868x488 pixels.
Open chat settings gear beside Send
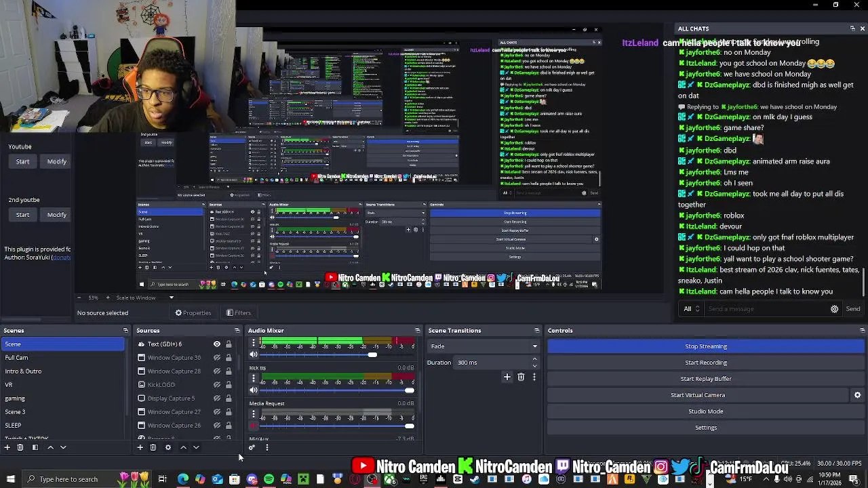(x=835, y=309)
